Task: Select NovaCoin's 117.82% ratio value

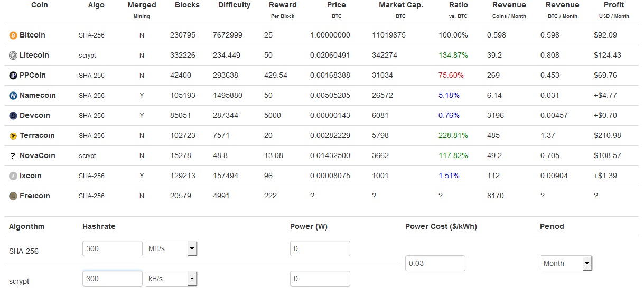Action: point(453,155)
